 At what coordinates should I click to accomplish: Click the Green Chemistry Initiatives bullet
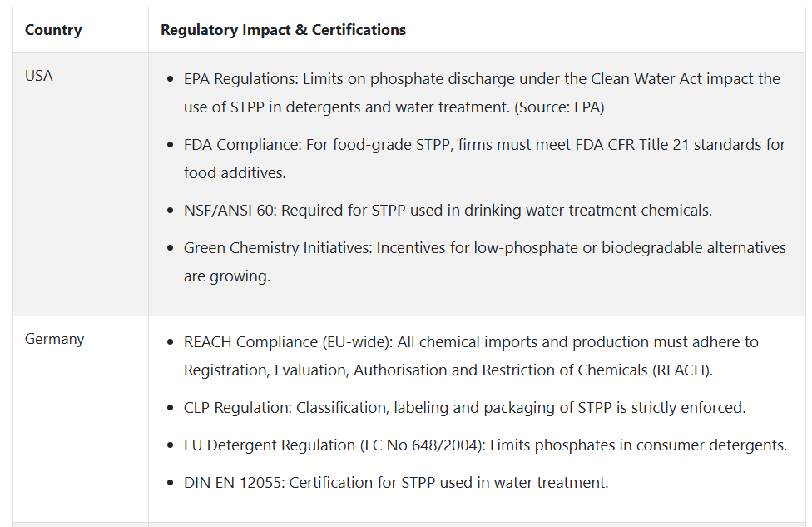click(x=485, y=261)
